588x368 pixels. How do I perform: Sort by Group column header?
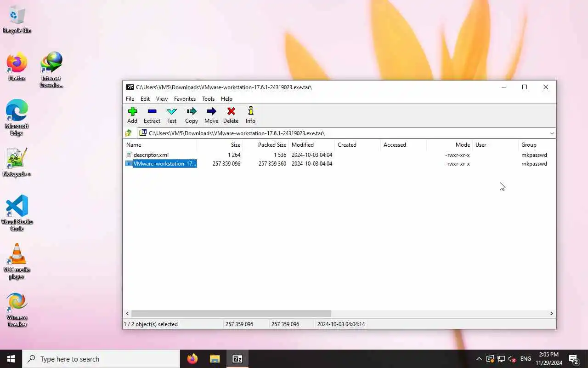tap(537, 145)
